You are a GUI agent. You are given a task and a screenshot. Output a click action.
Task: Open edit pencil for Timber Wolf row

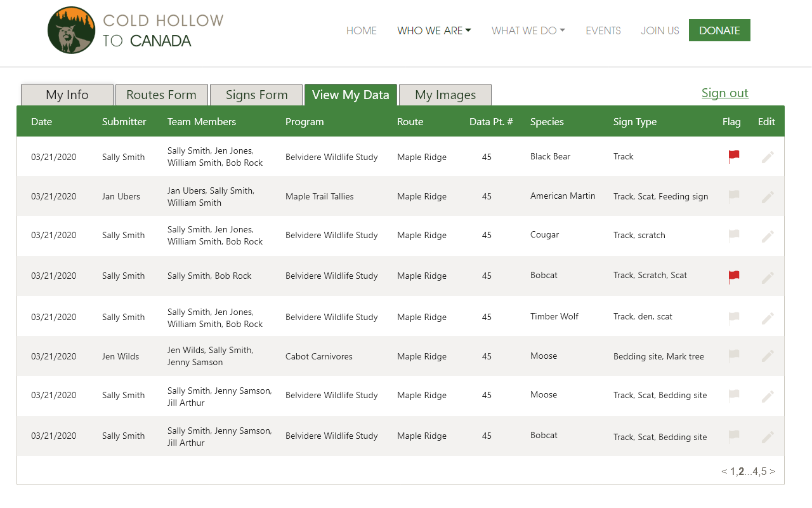click(768, 317)
